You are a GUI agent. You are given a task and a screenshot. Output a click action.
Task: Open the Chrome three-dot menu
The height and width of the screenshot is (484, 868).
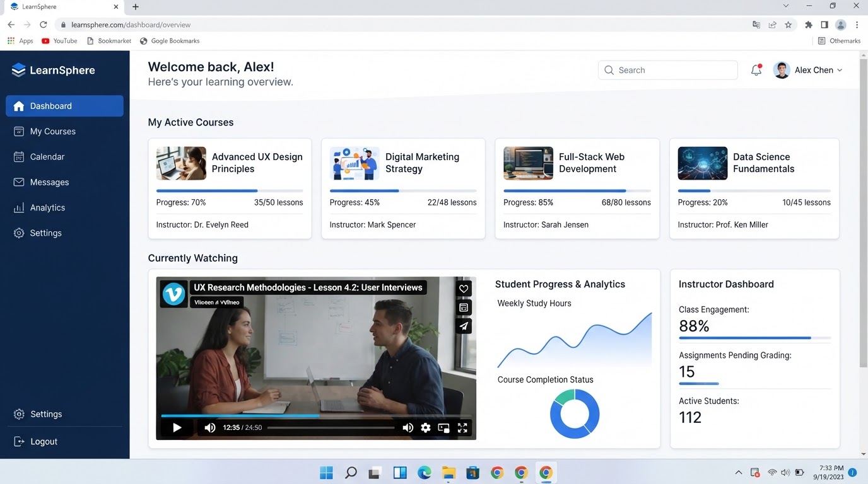click(857, 25)
